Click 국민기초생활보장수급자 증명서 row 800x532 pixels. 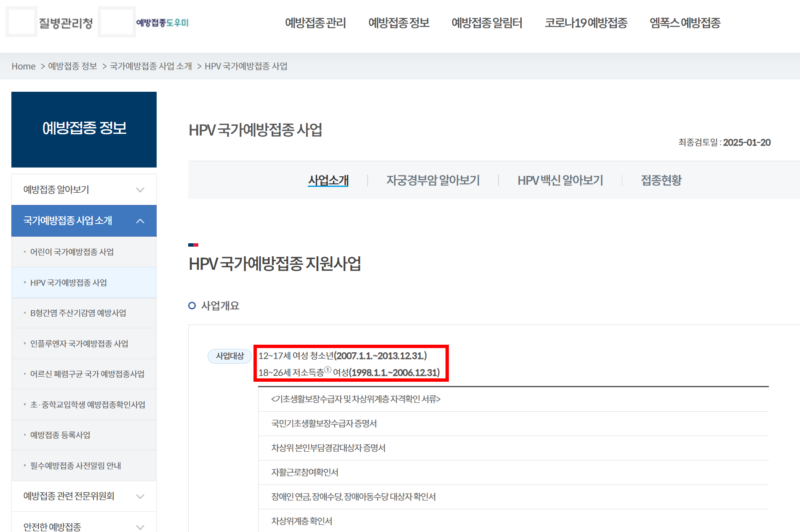point(513,423)
